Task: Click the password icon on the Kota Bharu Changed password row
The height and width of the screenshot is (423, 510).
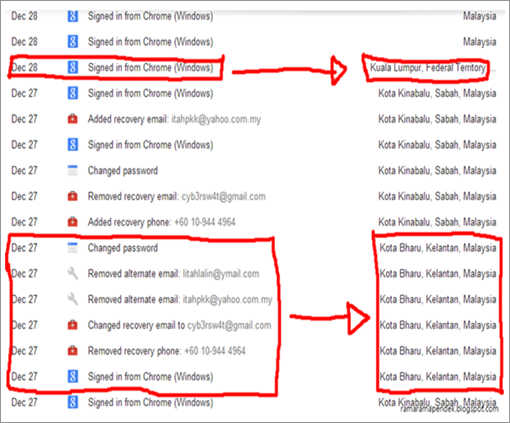Action: coord(73,248)
